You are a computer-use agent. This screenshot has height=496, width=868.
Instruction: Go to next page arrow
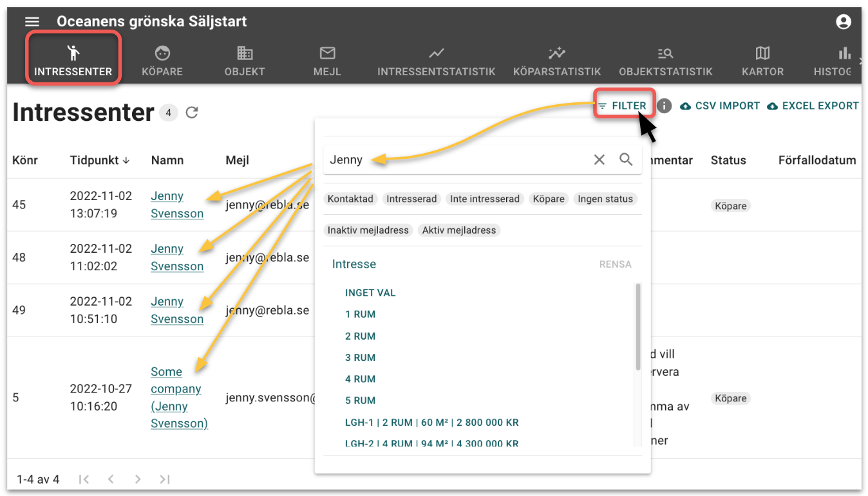[137, 479]
